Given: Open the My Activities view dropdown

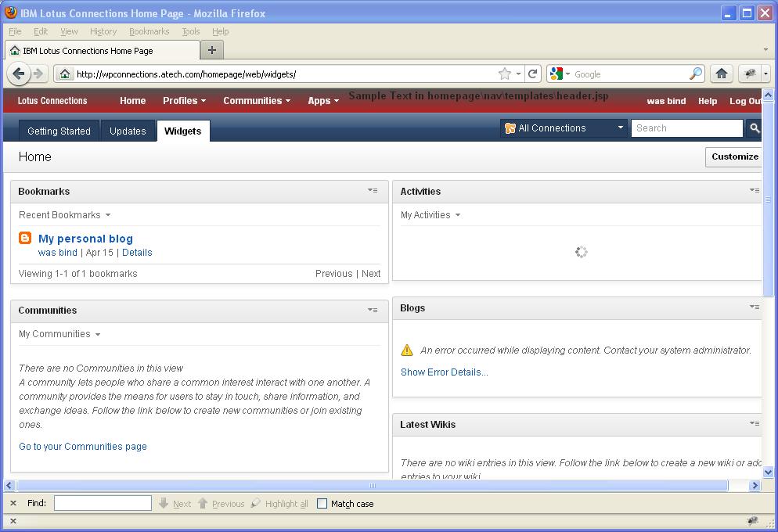Looking at the screenshot, I should click(430, 214).
